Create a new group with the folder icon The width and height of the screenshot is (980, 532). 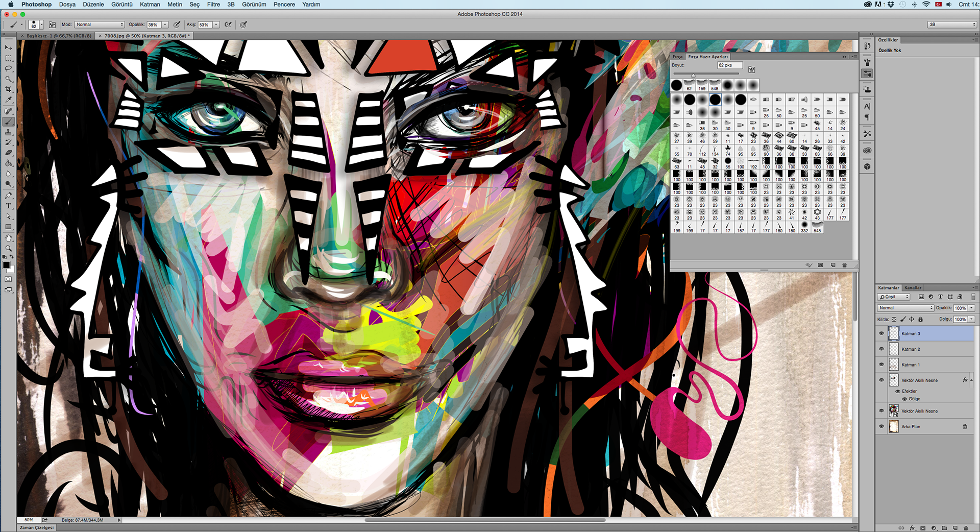(x=944, y=528)
